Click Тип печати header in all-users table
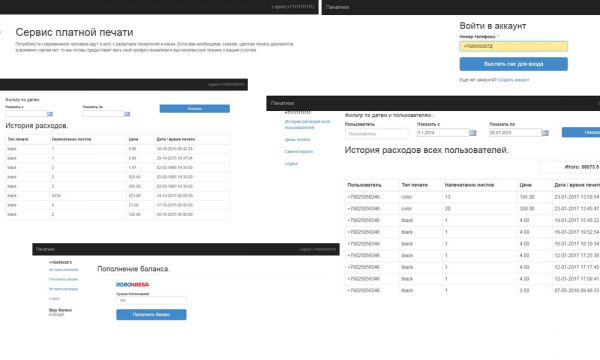600x360 pixels. (414, 185)
